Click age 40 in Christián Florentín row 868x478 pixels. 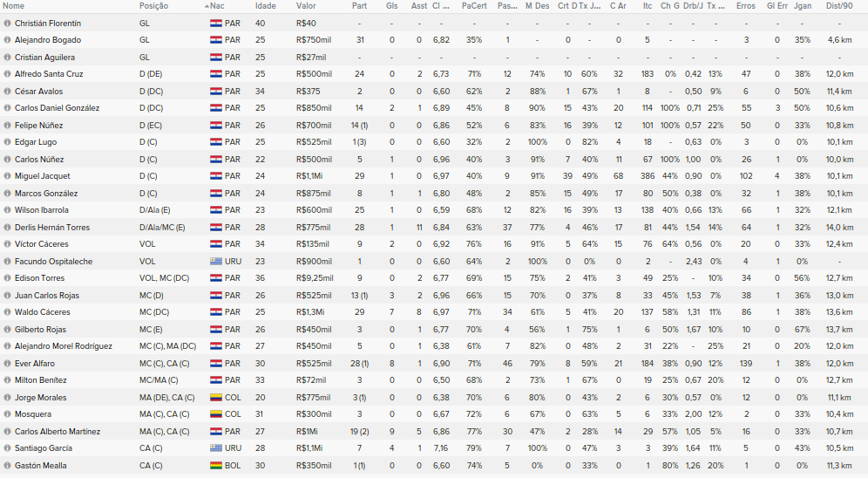click(x=261, y=24)
